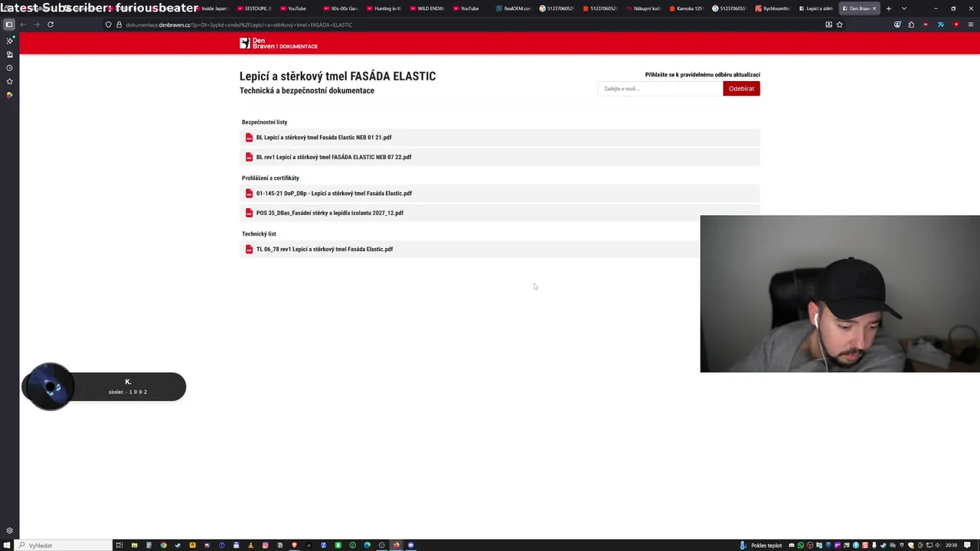This screenshot has height=551, width=980.
Task: Open Windows notification center icon
Action: coord(968,546)
